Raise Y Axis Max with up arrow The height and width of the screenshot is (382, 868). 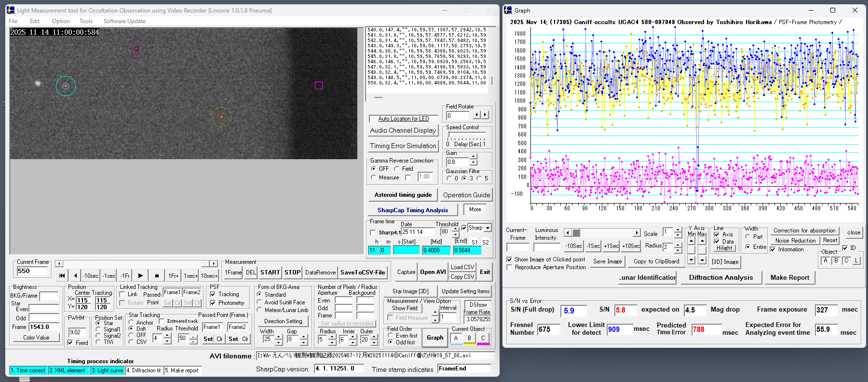click(x=702, y=241)
